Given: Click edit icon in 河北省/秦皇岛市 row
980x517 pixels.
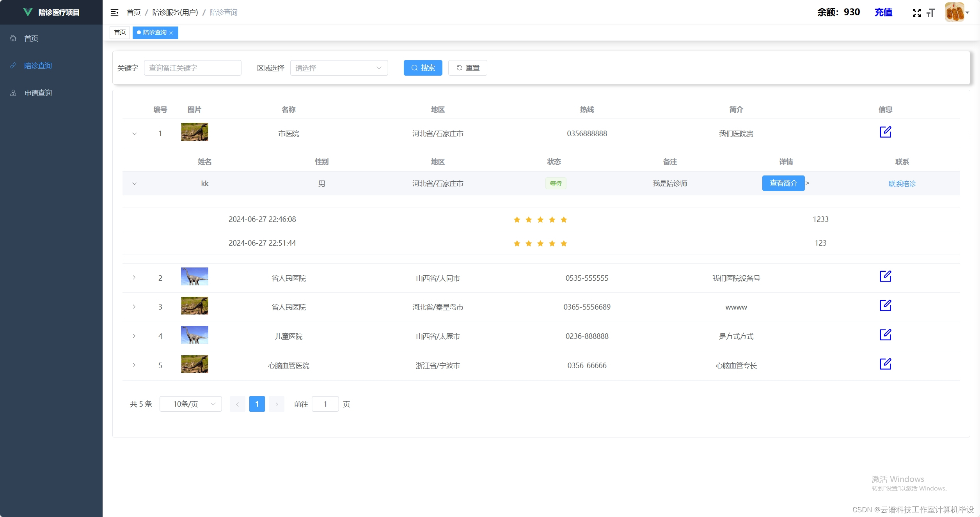Looking at the screenshot, I should tap(885, 306).
